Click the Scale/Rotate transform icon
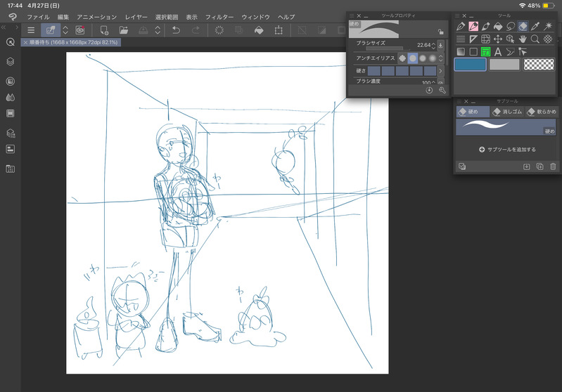Image resolution: width=562 pixels, height=392 pixels. tap(279, 30)
